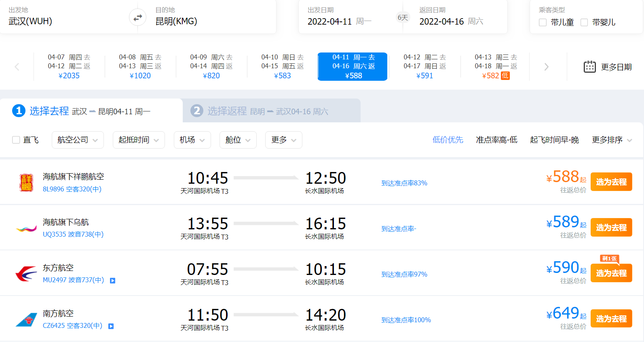
Task: Swap departure and destination cities icon
Action: point(138,18)
